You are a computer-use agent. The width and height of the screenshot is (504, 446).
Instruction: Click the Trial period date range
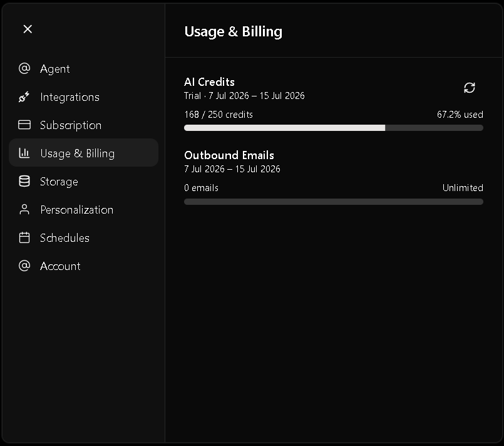(x=244, y=96)
